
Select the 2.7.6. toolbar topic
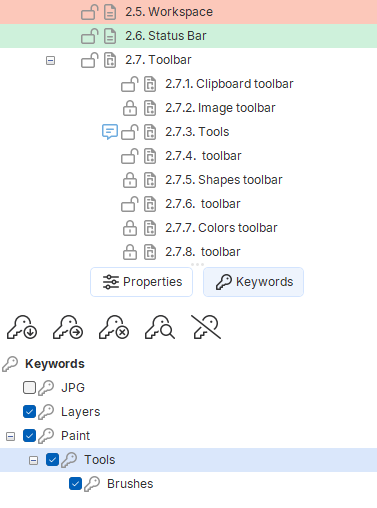pyautogui.click(x=203, y=204)
